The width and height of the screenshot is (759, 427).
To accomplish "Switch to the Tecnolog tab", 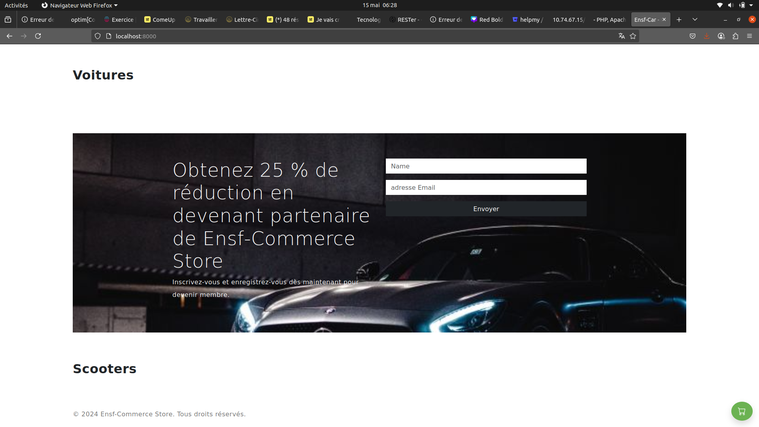I will pos(364,20).
